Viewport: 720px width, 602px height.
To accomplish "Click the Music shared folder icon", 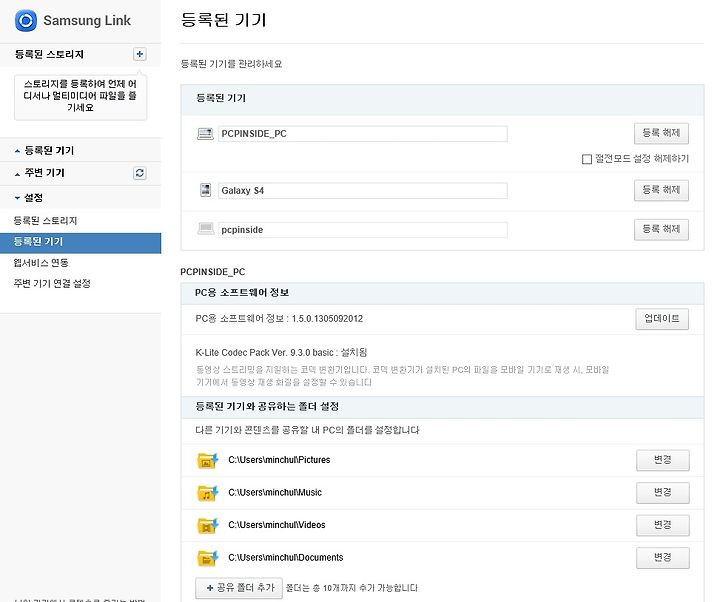I will pos(208,493).
